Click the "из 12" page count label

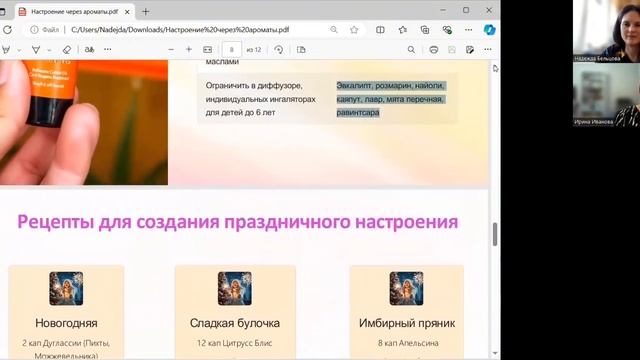tap(253, 50)
